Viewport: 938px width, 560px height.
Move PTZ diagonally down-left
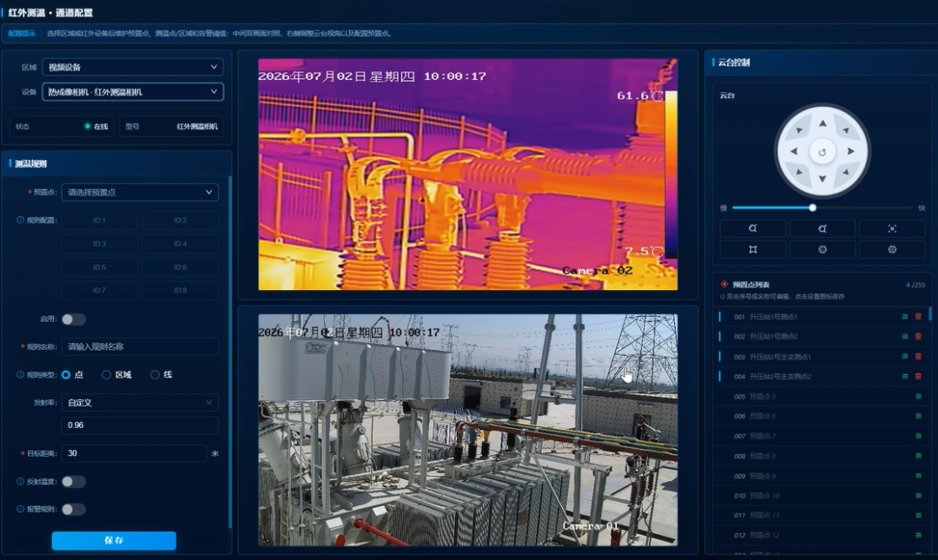(799, 172)
